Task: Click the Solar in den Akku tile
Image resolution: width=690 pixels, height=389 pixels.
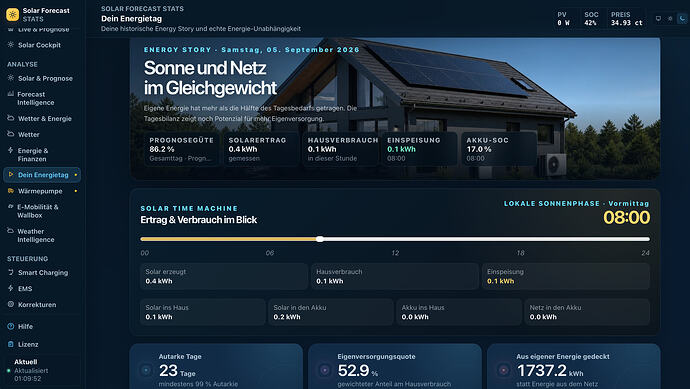Action: coord(331,312)
